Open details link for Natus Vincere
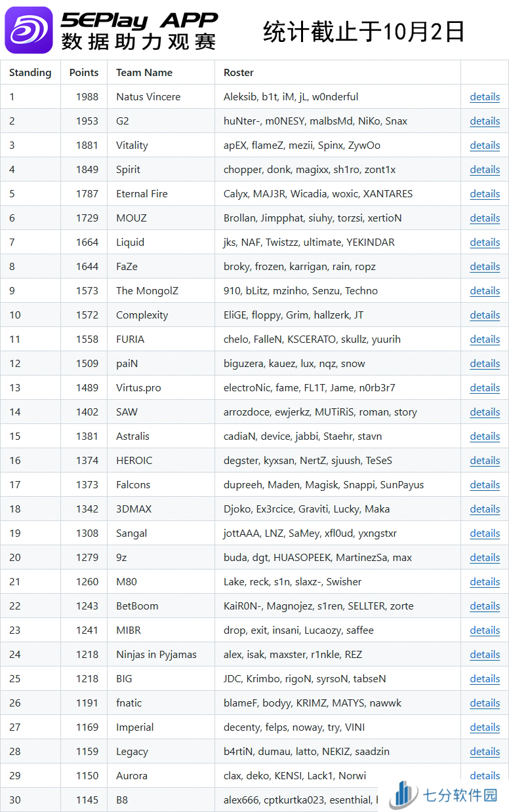 [485, 97]
